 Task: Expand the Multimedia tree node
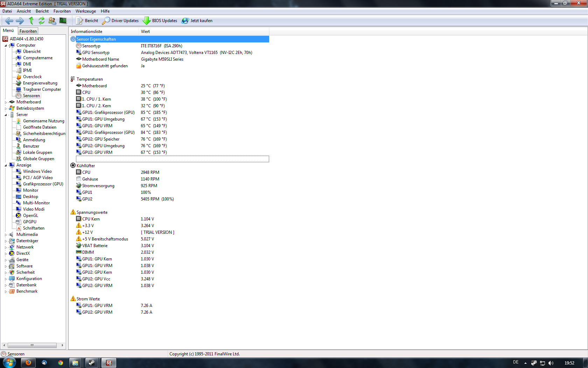[6, 235]
